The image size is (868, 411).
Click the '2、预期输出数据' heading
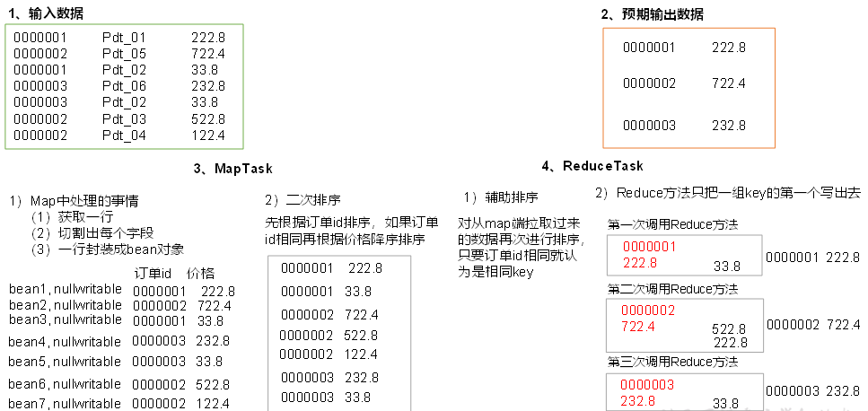[x=652, y=15]
